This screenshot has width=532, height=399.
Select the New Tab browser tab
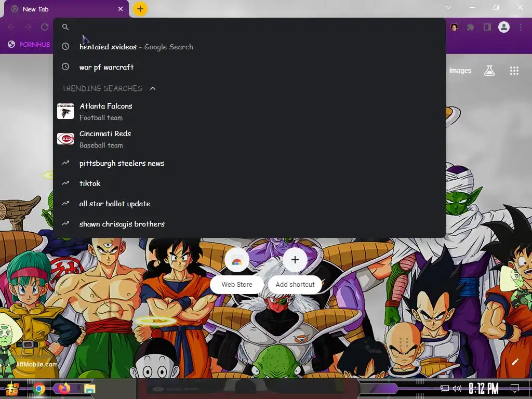click(66, 9)
